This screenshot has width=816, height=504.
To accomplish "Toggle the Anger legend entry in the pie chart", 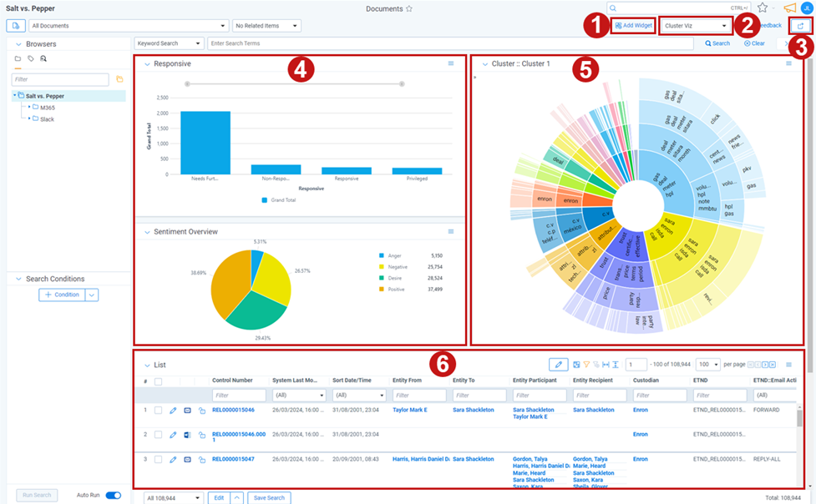I will [390, 256].
